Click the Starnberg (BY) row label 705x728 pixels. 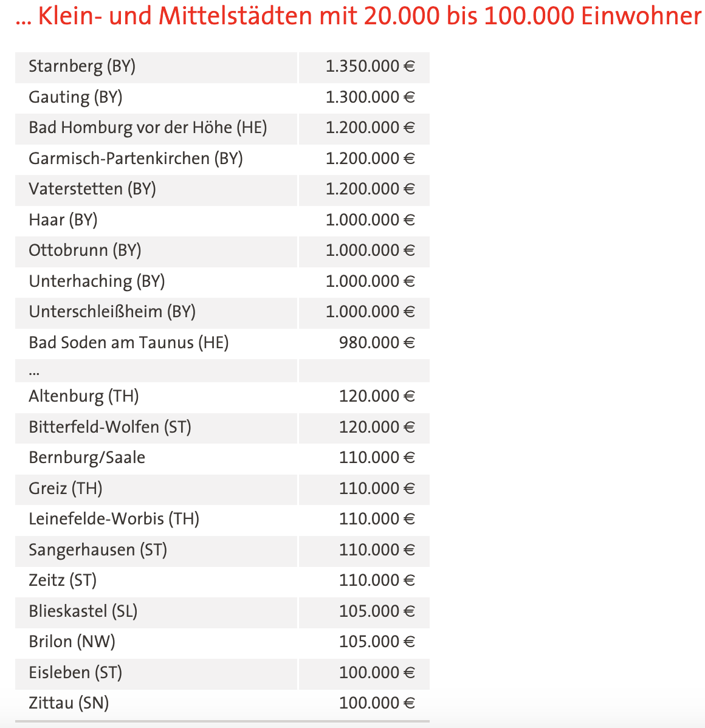coord(82,66)
